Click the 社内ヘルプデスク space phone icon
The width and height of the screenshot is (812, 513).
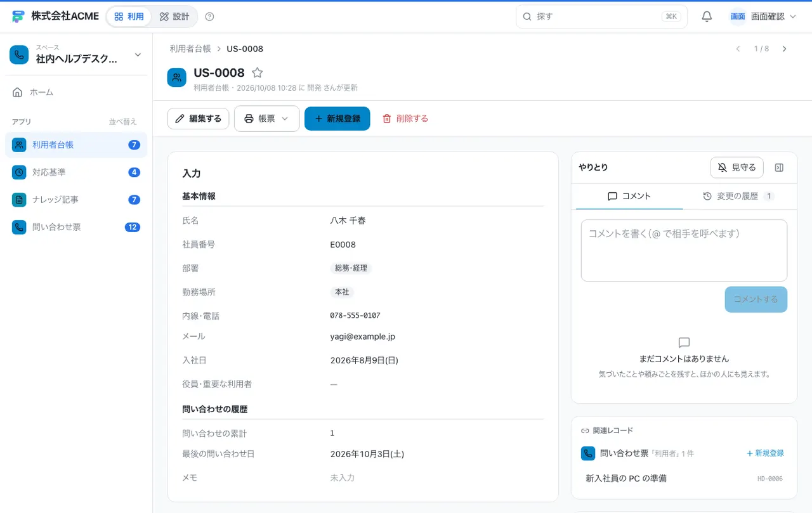pos(19,55)
